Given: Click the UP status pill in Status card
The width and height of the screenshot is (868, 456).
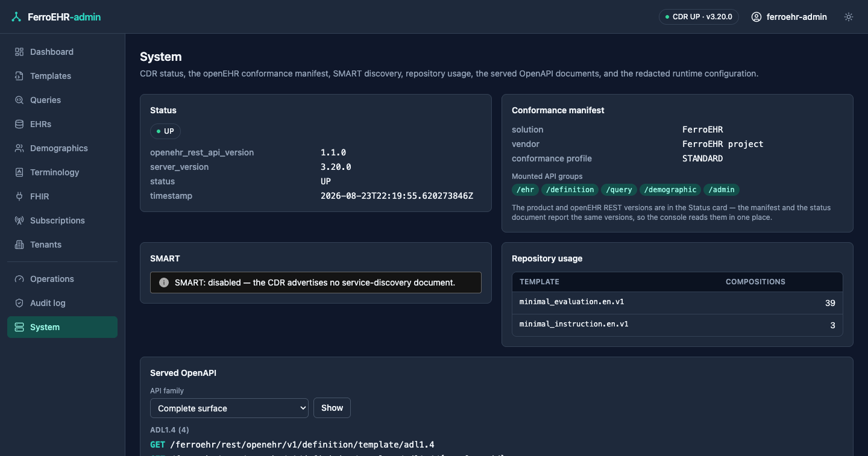Looking at the screenshot, I should [165, 131].
